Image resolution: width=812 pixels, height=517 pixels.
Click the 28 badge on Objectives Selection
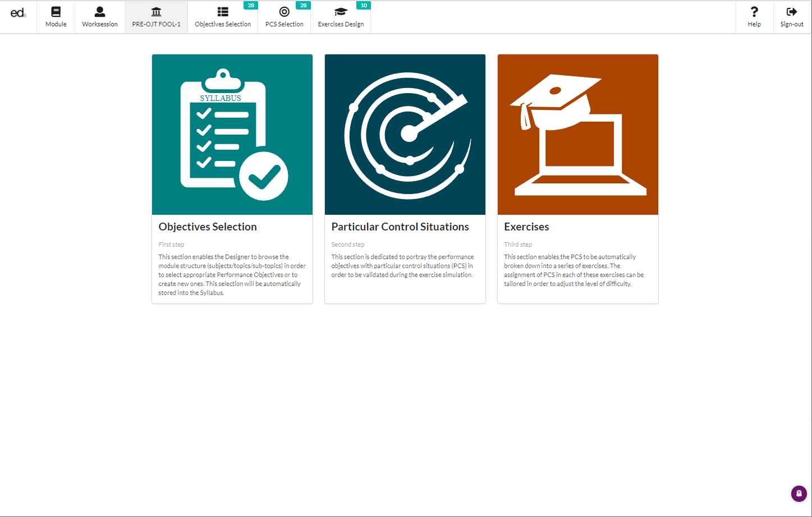click(x=251, y=6)
